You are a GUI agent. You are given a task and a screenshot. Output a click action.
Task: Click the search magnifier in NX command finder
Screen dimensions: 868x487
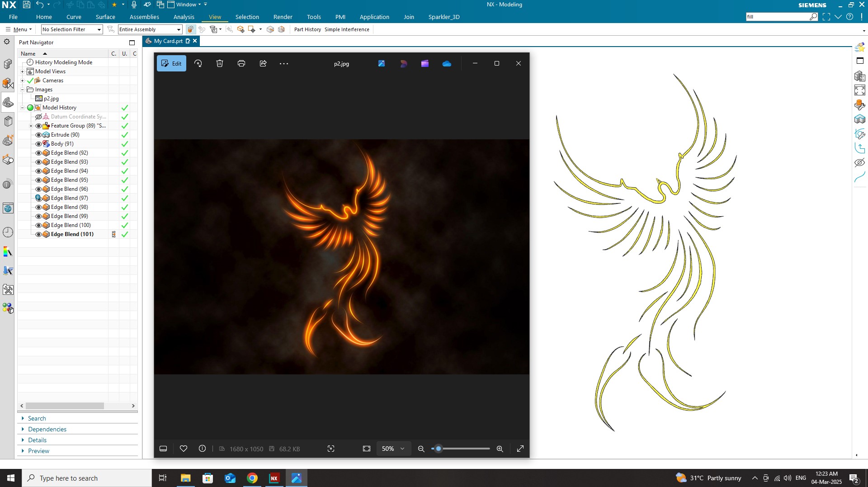tap(813, 17)
